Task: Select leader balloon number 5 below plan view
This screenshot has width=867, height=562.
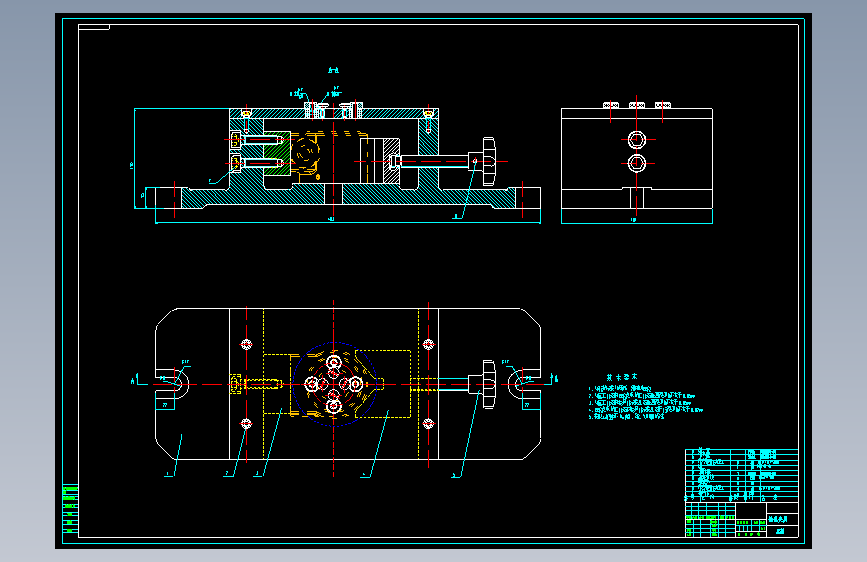Action: (x=455, y=475)
